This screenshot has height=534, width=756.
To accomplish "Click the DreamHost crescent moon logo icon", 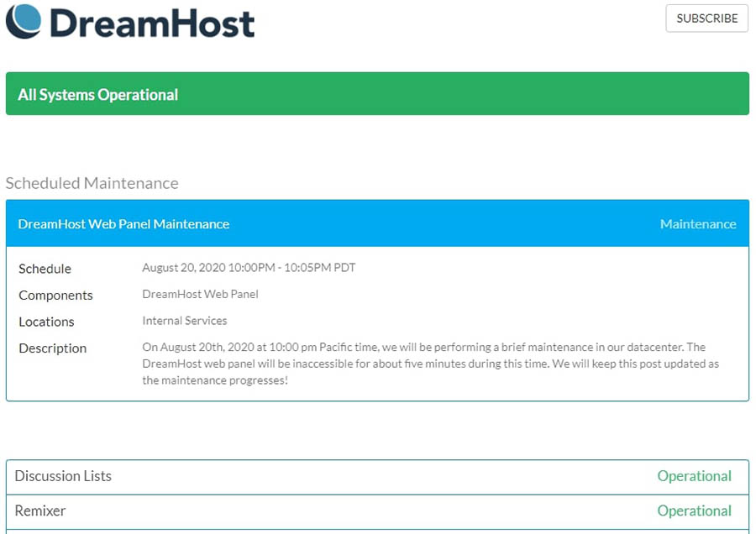I will pyautogui.click(x=24, y=20).
